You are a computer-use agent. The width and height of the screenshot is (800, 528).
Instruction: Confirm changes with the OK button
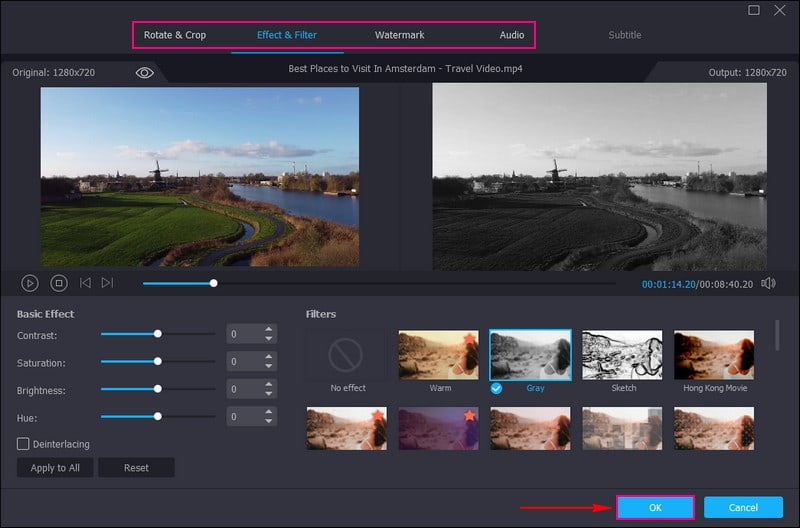pyautogui.click(x=655, y=507)
